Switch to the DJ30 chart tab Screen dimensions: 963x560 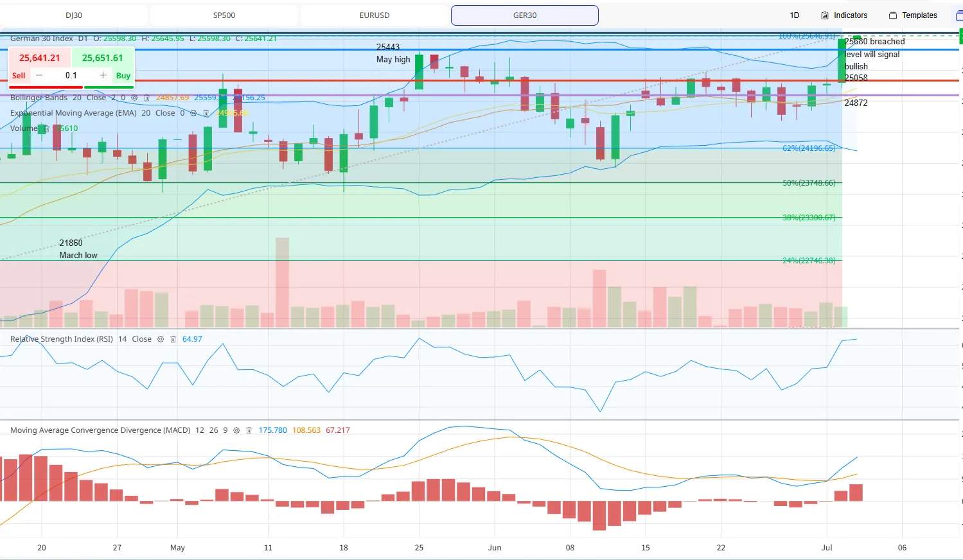click(74, 15)
